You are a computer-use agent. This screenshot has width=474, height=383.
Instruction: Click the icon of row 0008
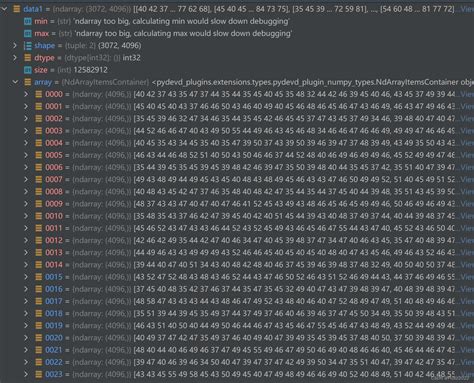[x=39, y=192]
